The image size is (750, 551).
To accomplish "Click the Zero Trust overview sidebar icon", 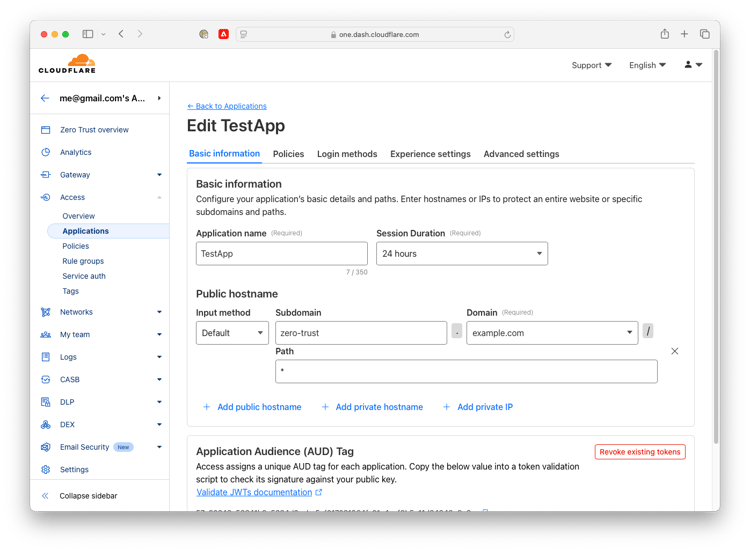I will tap(45, 130).
